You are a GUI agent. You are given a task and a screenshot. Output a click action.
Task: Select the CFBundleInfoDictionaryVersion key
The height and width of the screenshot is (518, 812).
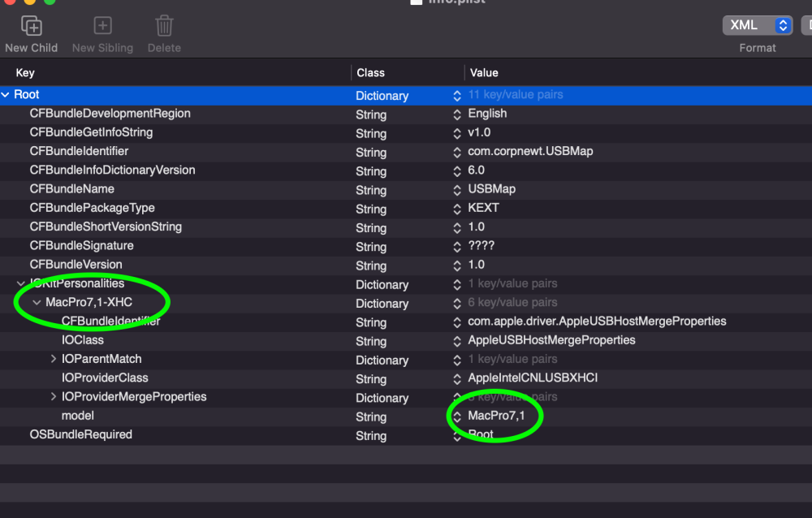click(112, 170)
